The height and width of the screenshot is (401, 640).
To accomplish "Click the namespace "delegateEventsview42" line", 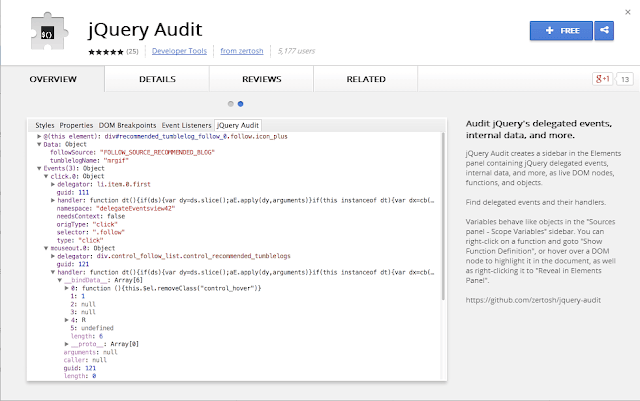I will pyautogui.click(x=116, y=208).
